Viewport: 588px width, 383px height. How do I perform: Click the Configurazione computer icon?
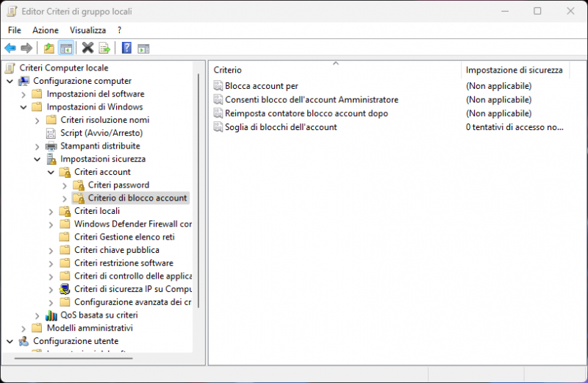pyautogui.click(x=24, y=81)
